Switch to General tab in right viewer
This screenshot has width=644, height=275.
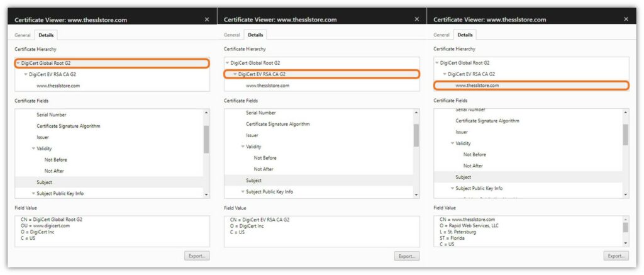(441, 35)
